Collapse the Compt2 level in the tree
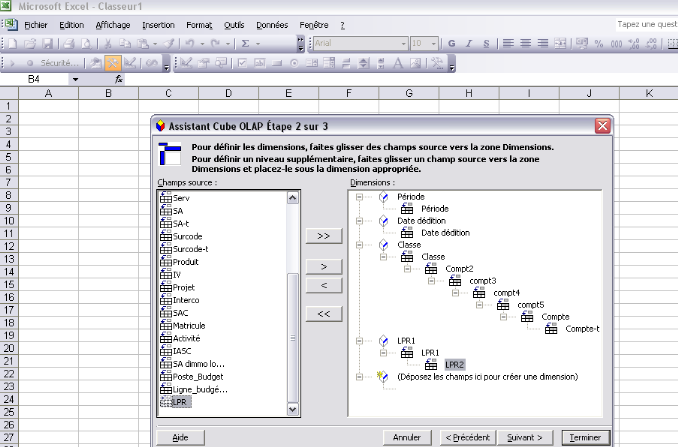The width and height of the screenshot is (678, 447). [x=407, y=269]
